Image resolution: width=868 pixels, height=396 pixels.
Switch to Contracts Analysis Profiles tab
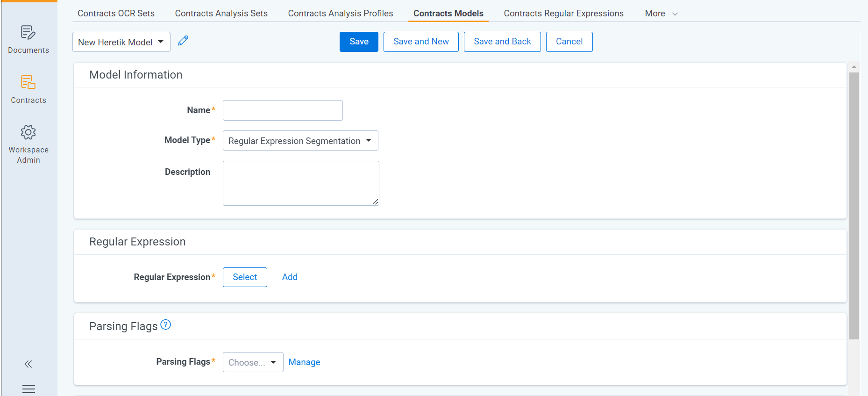[x=341, y=14]
